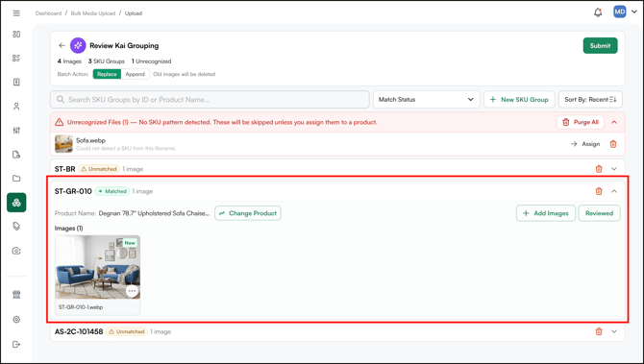Open the Match Status dropdown
This screenshot has width=644, height=364.
[427, 99]
